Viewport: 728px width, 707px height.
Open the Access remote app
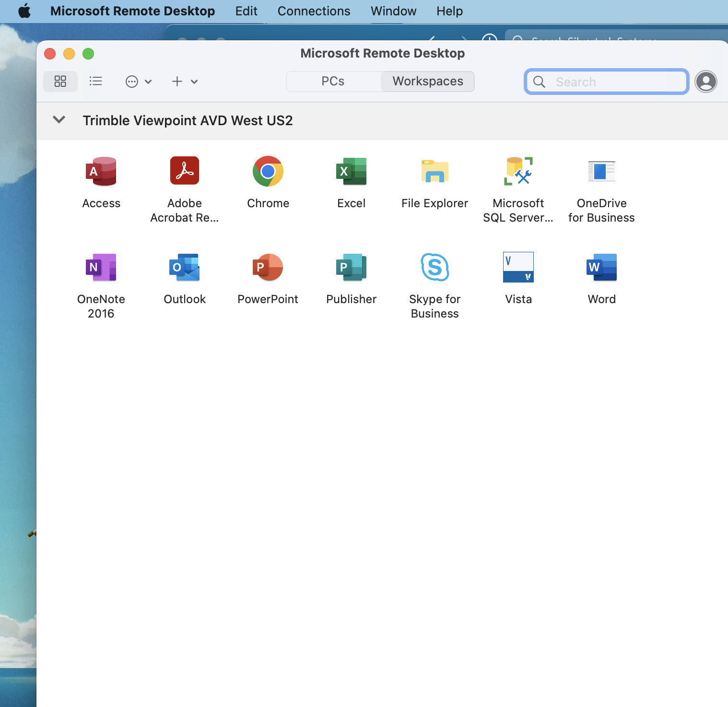click(101, 171)
